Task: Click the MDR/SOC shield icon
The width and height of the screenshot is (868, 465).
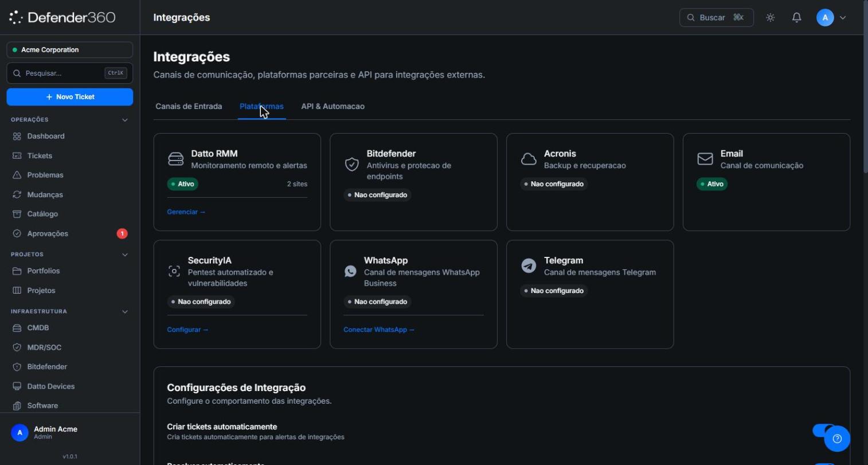Action: 17,347
